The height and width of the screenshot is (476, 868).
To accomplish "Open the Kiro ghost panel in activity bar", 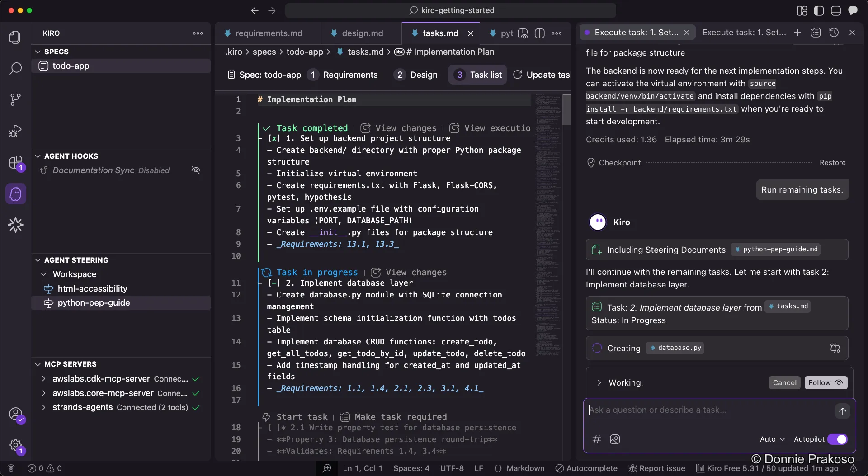I will tap(16, 194).
